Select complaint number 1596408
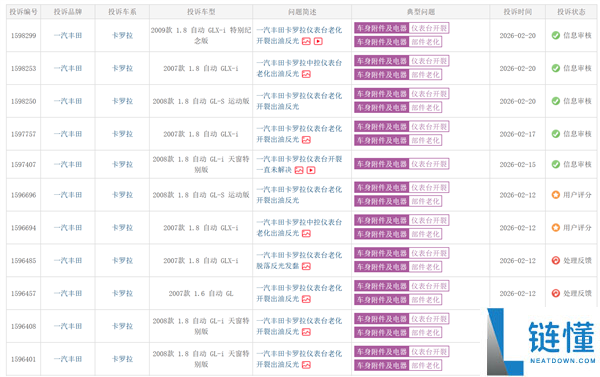The height and width of the screenshot is (377, 600). click(x=23, y=326)
